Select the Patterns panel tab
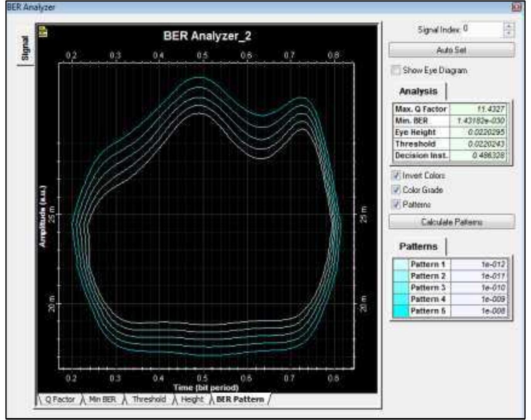Image resolution: width=531 pixels, height=420 pixels. [x=418, y=246]
